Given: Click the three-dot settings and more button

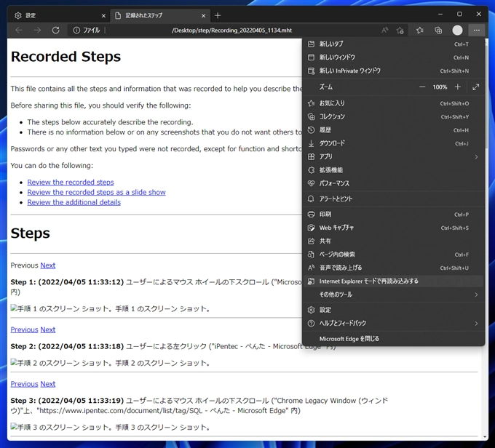Looking at the screenshot, I should point(476,31).
